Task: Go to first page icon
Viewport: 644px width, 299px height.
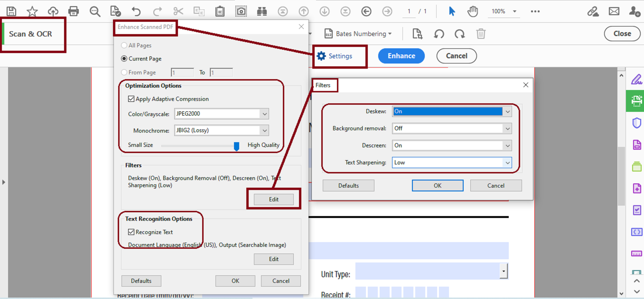Action: (283, 11)
